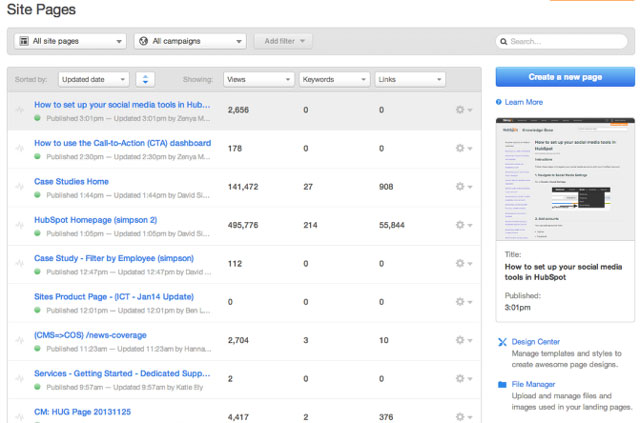The image size is (640, 423).
Task: Open gear menu for Case Studies Home row
Action: pyautogui.click(x=462, y=187)
